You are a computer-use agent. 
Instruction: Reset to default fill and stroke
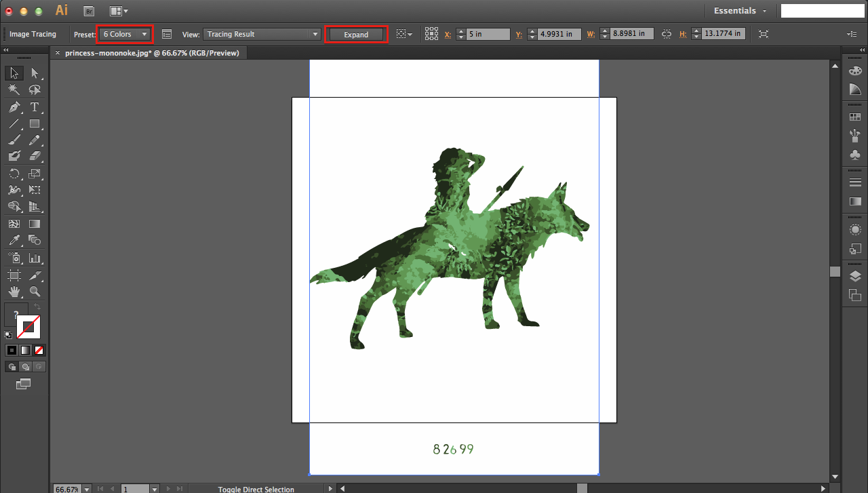(8, 335)
